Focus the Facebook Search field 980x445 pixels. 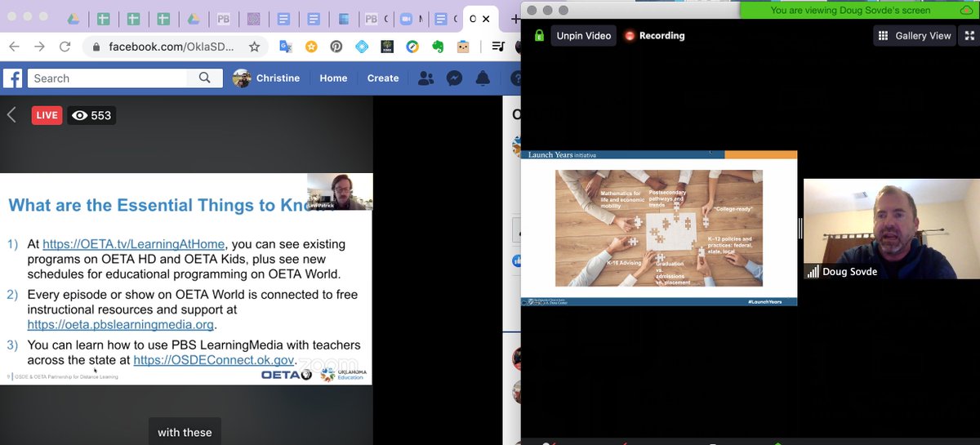tap(109, 78)
